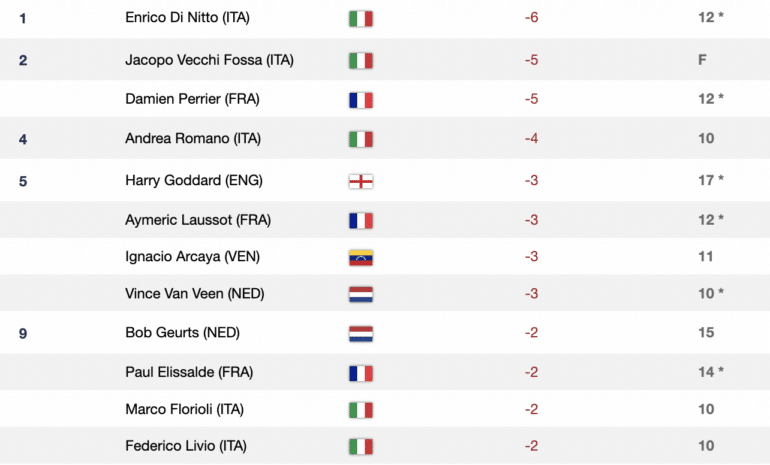Click position number 9 beside Bob Geurts
The image size is (770, 465).
point(23,333)
